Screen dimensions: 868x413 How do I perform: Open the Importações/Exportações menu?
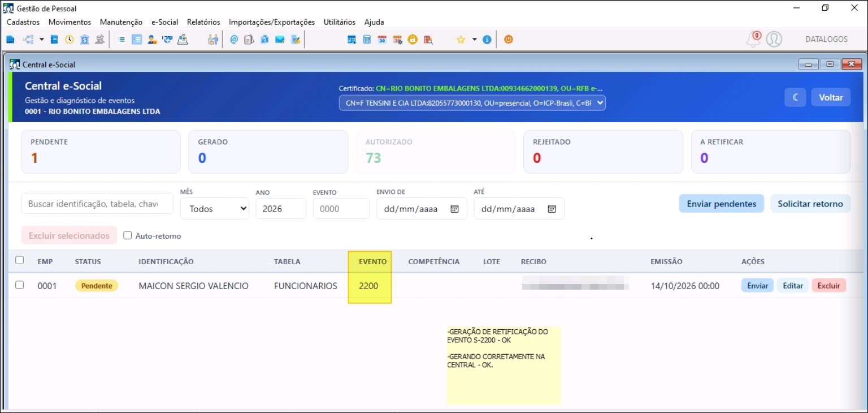pyautogui.click(x=272, y=22)
